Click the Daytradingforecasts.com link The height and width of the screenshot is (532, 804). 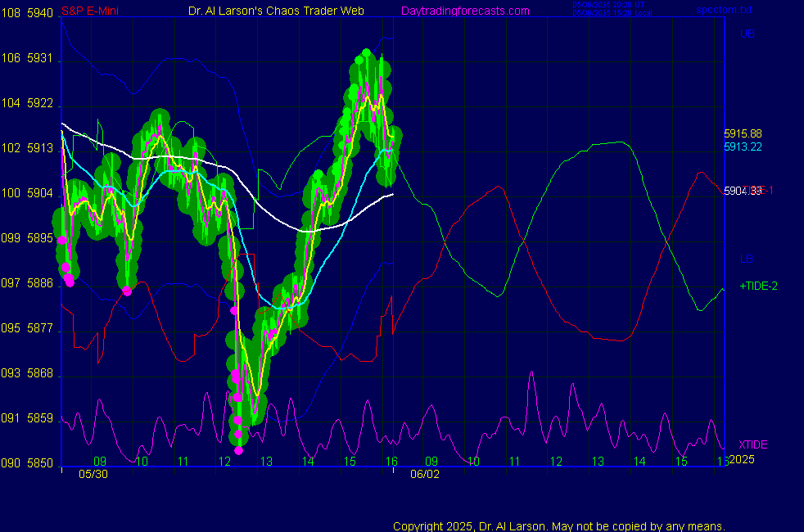click(464, 11)
